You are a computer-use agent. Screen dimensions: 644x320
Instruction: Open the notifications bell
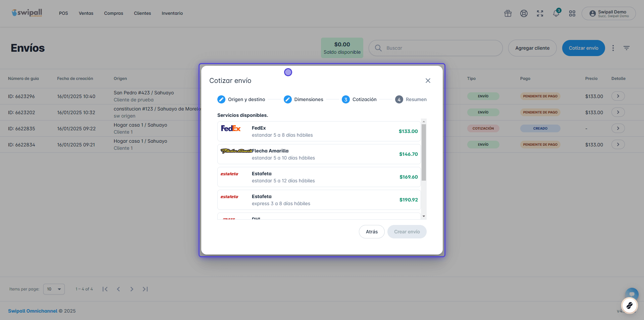556,13
